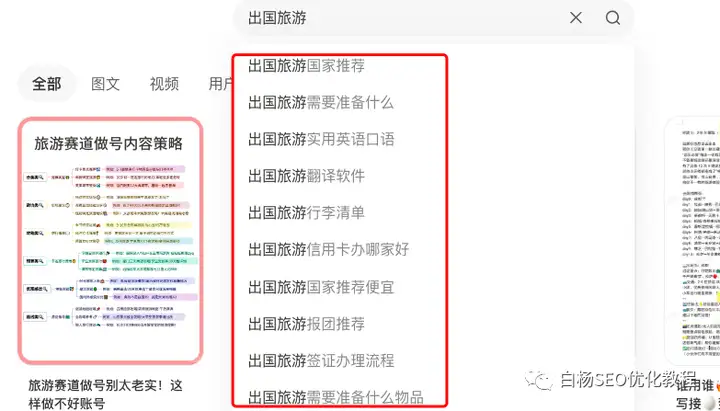This screenshot has width=720, height=411.
Task: Switch to the 图文 tab
Action: point(106,84)
